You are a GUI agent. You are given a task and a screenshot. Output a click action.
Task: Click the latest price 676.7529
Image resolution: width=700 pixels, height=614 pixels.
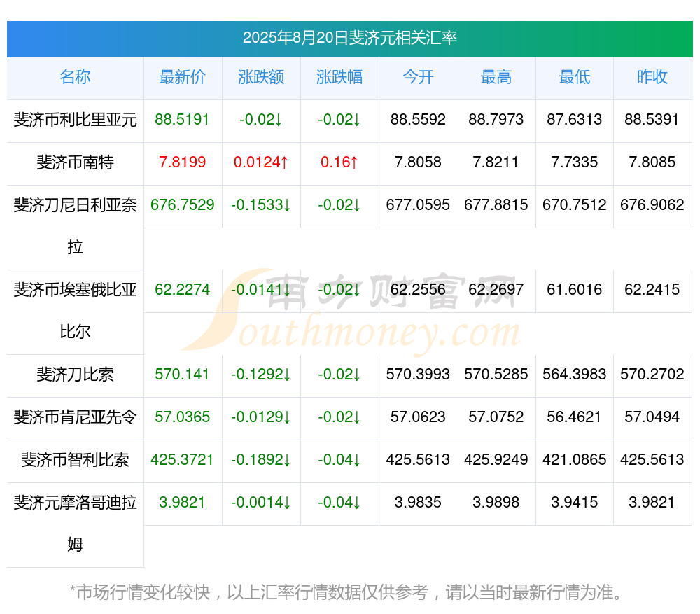tap(182, 204)
